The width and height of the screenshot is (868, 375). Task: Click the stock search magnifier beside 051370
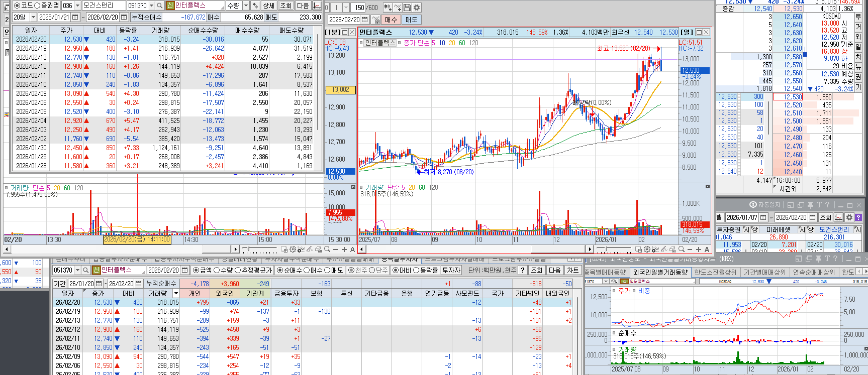tap(159, 6)
